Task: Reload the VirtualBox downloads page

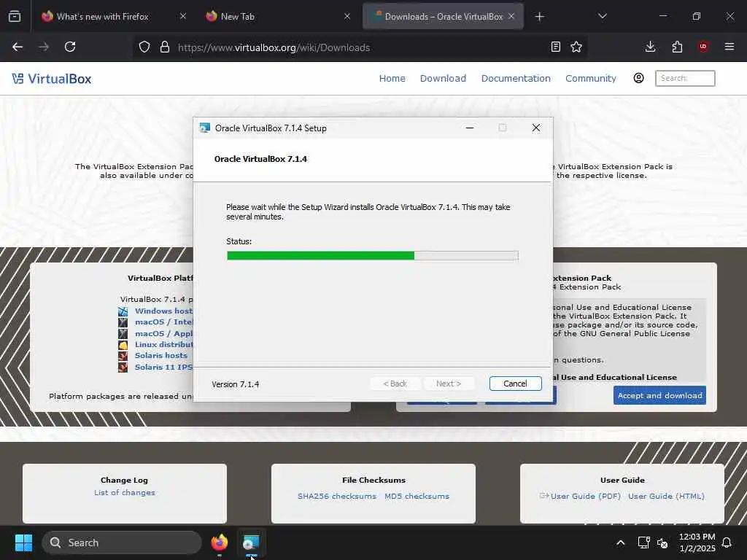Action: pos(70,47)
